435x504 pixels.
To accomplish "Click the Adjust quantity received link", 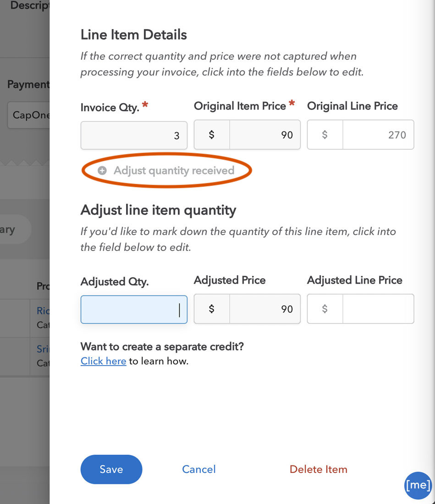I will pyautogui.click(x=174, y=171).
